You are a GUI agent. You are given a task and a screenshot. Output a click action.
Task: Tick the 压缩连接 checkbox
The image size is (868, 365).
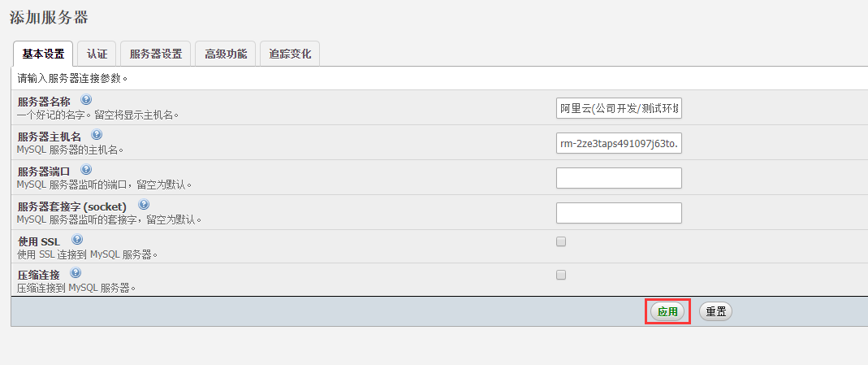(561, 276)
